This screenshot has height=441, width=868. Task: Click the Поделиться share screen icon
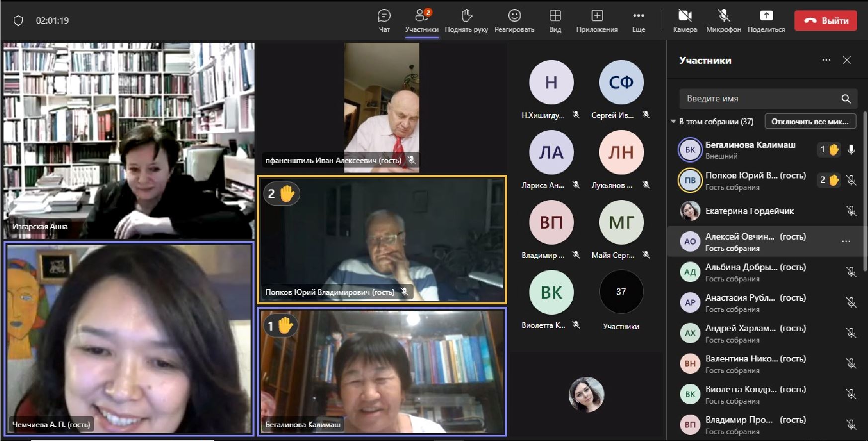click(x=766, y=16)
